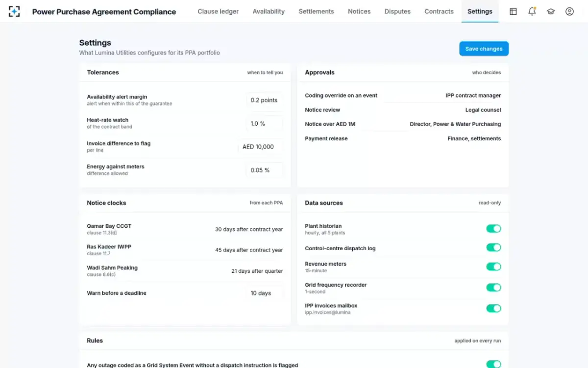
Task: Click Director, Power & Water Purchasing value
Action: [x=455, y=124]
